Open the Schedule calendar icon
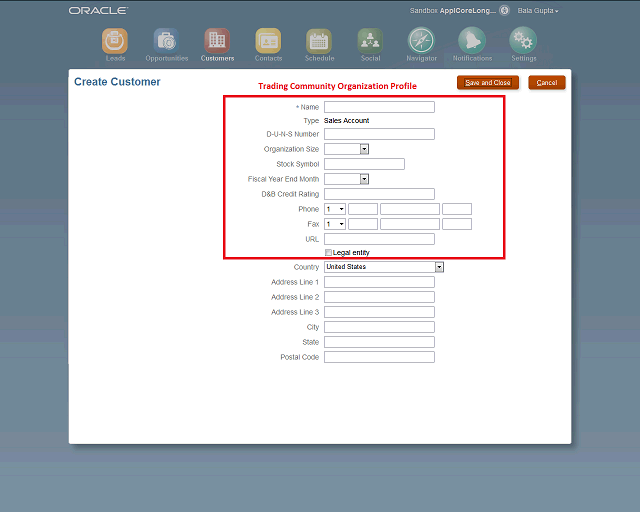 click(x=319, y=41)
